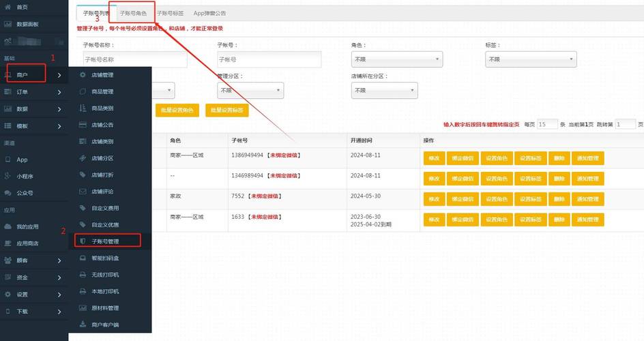Click the 子账号管理 shield icon
This screenshot has height=341, width=644.
(x=83, y=241)
